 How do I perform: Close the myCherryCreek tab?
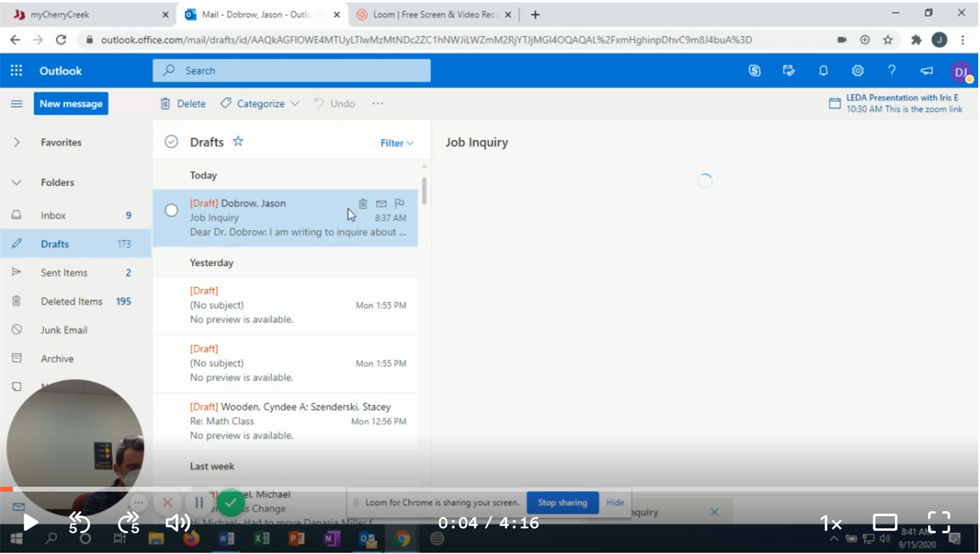click(165, 14)
